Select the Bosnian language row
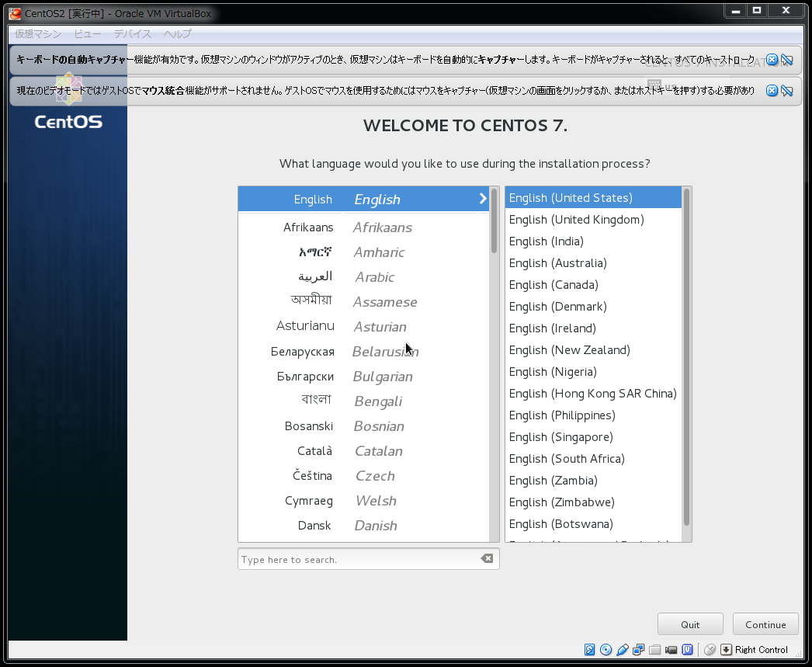This screenshot has height=667, width=812. pos(363,426)
